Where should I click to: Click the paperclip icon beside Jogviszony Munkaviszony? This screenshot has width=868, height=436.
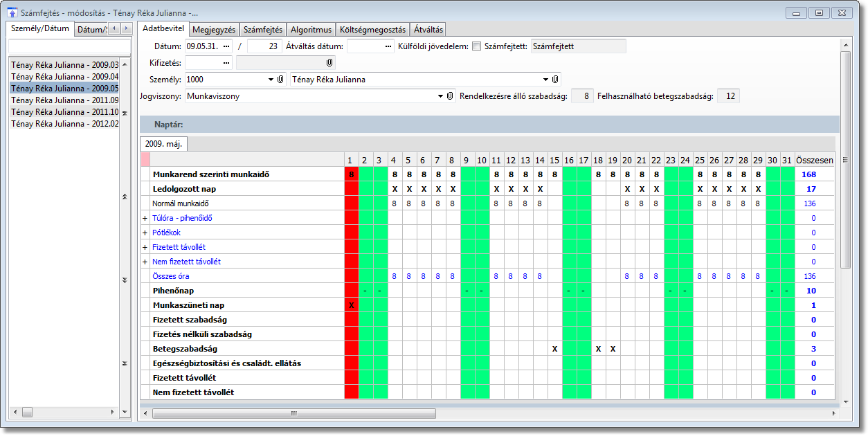[x=450, y=96]
